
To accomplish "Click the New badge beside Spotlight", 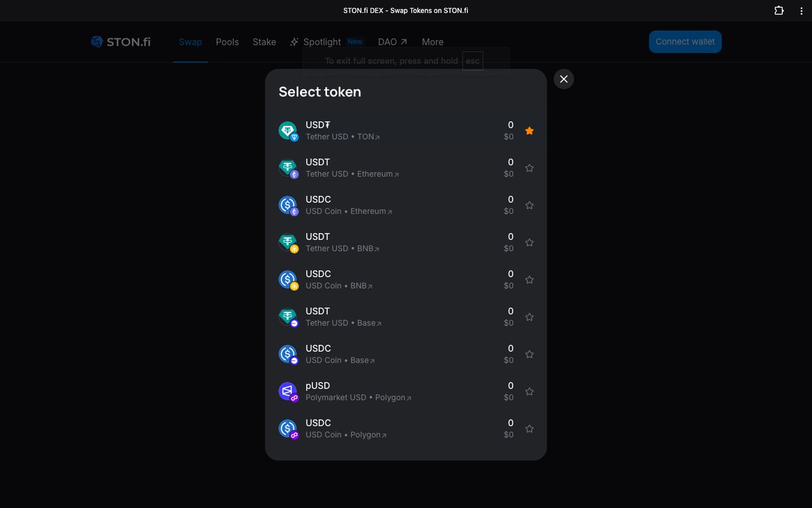I will (x=355, y=41).
